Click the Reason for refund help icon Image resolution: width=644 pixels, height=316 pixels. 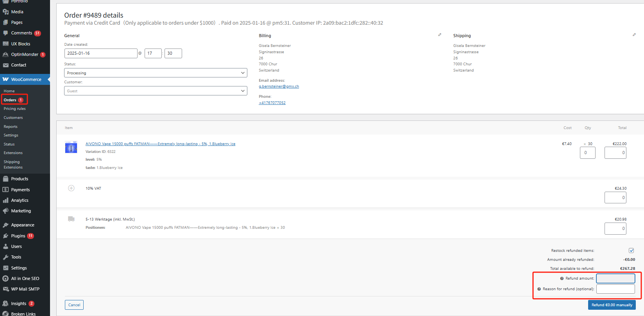pos(539,289)
